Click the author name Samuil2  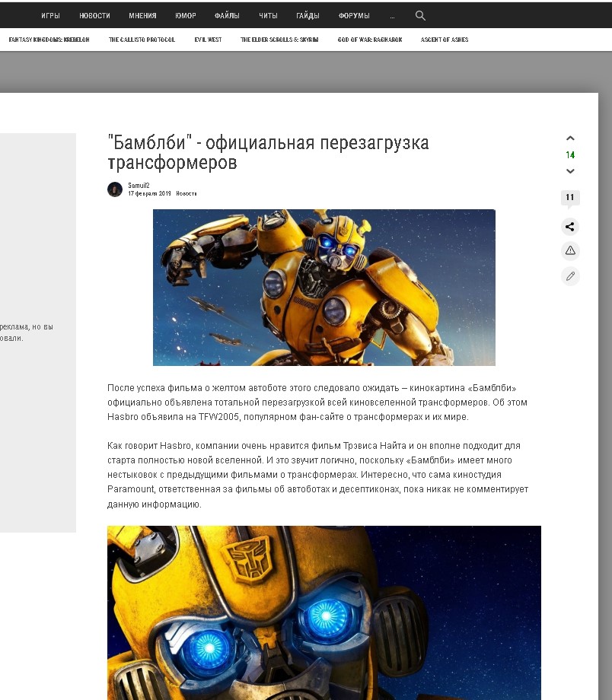coord(139,185)
